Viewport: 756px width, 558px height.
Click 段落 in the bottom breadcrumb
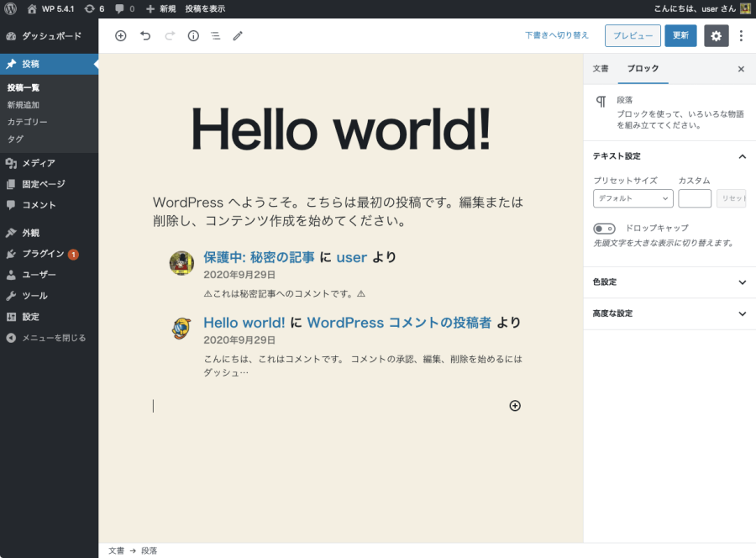click(149, 550)
